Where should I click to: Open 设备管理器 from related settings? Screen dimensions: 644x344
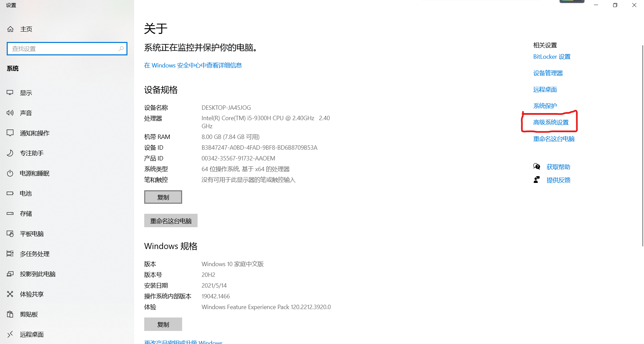[x=548, y=73]
